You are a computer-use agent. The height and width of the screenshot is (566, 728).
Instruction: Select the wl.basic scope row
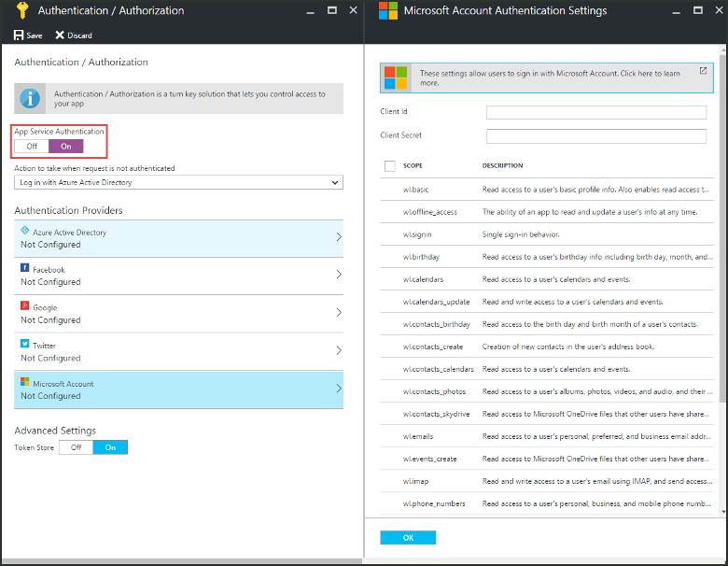point(546,189)
